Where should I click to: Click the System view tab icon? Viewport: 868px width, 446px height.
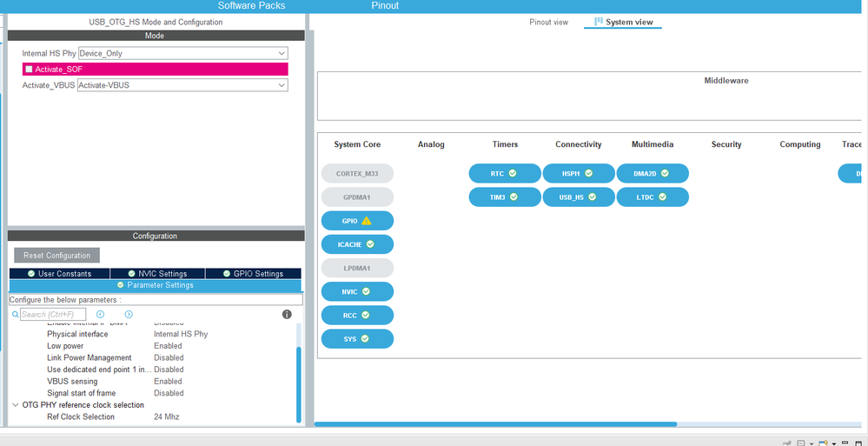(x=599, y=22)
